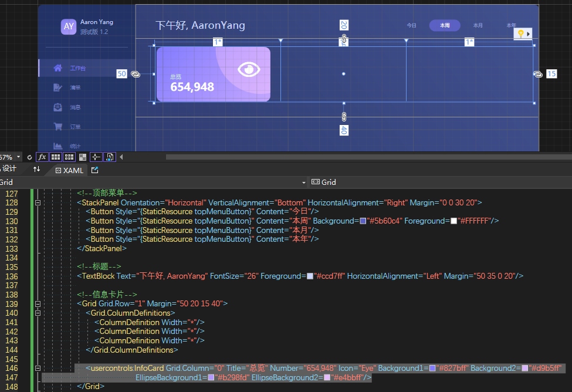This screenshot has width=572, height=392.
Task: Open the Grid breadcrumb dropdown above the editor
Action: pos(304,183)
